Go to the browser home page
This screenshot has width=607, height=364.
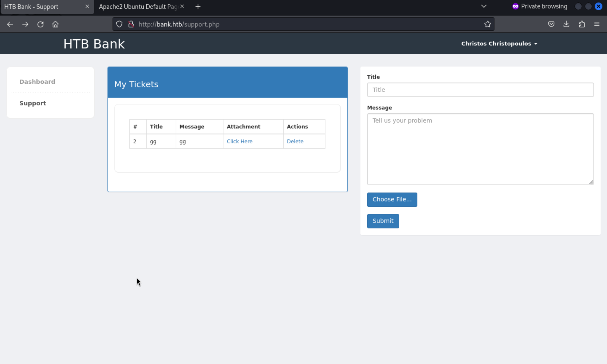(55, 24)
